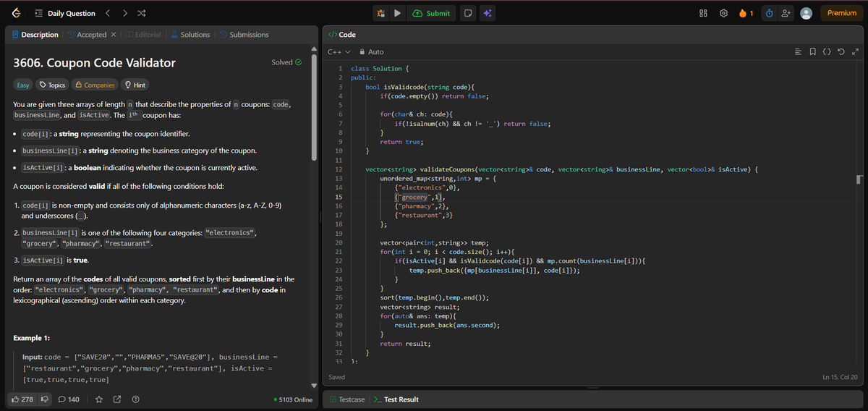Open the layout grid icon
The image size is (868, 411).
click(705, 13)
